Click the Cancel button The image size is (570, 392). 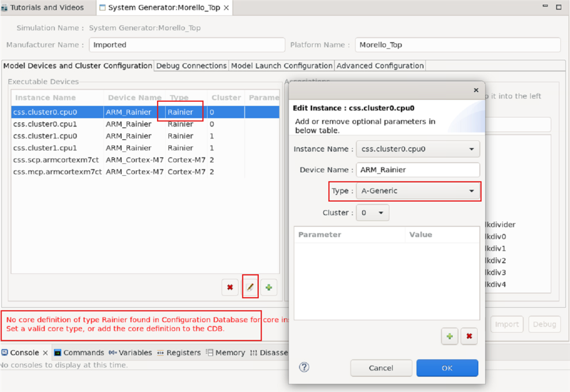tap(381, 368)
